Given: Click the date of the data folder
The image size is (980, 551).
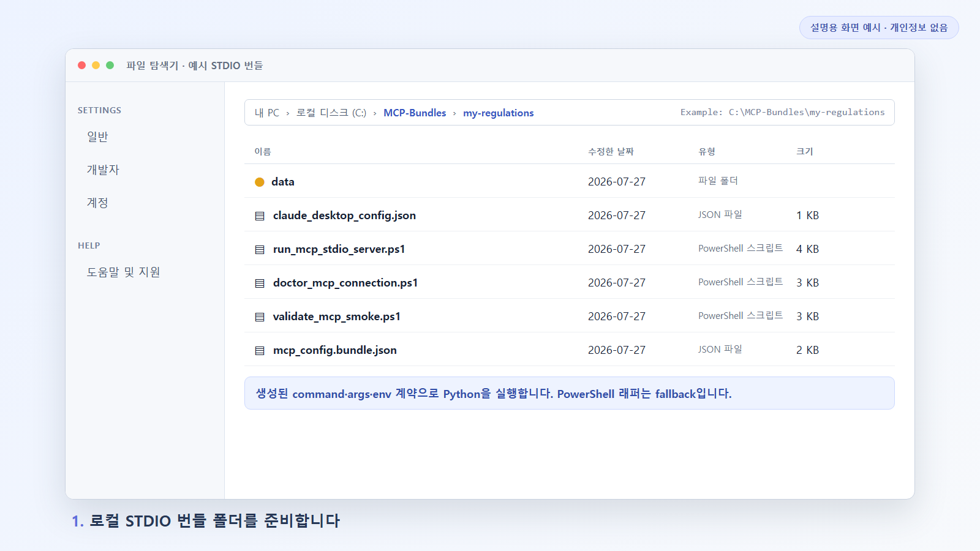Looking at the screenshot, I should pyautogui.click(x=617, y=182).
